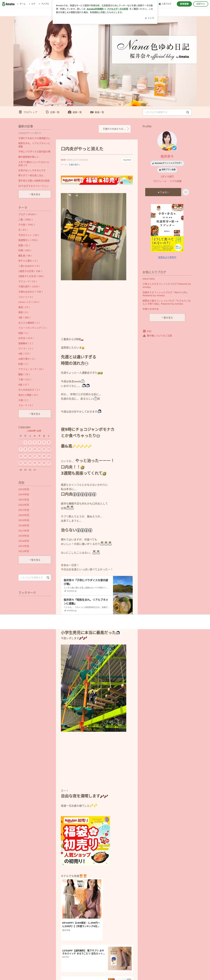This screenshot has width=210, height=980.
Task: Click the Ameba logo in the header
Action: 8,4
